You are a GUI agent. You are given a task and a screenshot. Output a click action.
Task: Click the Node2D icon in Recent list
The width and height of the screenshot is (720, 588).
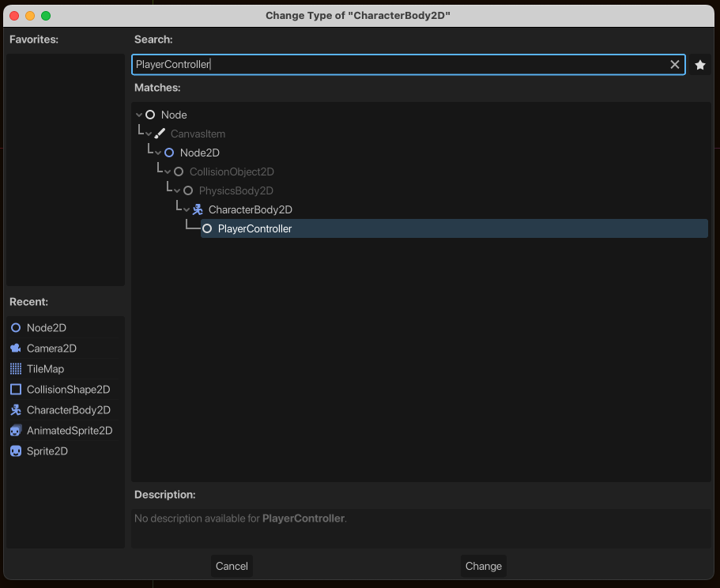point(16,328)
